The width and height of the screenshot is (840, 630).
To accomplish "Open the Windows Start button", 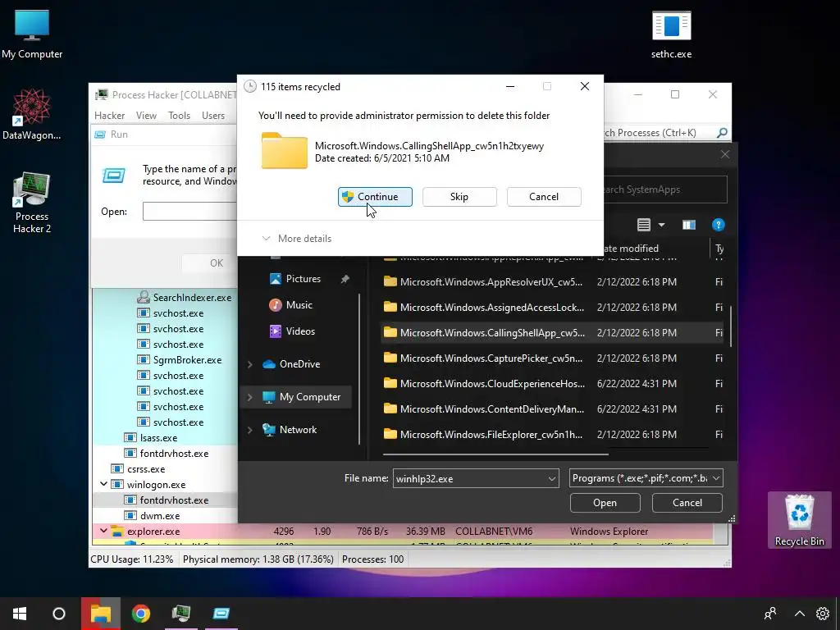I will [20, 614].
